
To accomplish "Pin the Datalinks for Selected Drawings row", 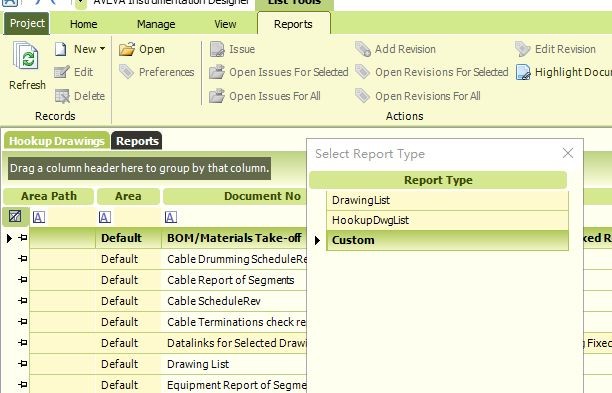I will (x=23, y=343).
